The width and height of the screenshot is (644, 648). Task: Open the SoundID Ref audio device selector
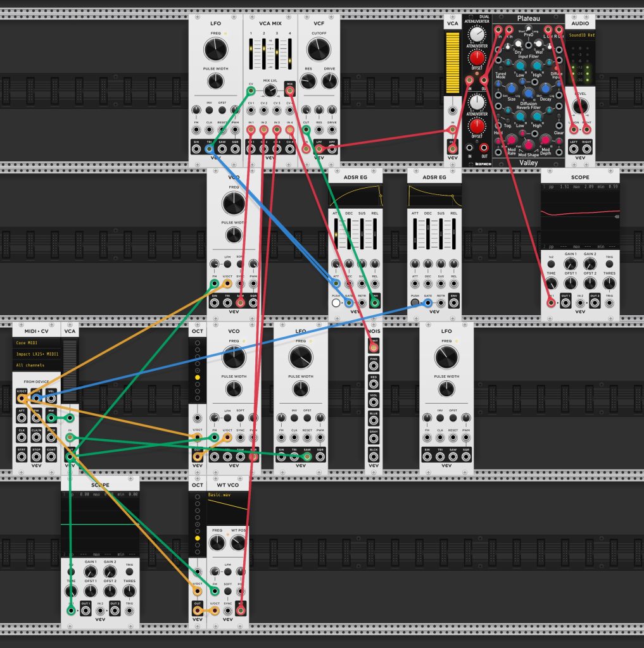tap(580, 35)
